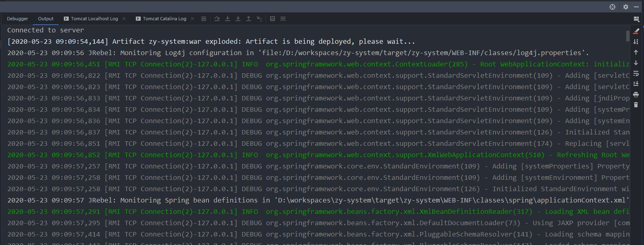Click the red eraser highlight icon
This screenshot has height=245, width=644.
tap(636, 31)
